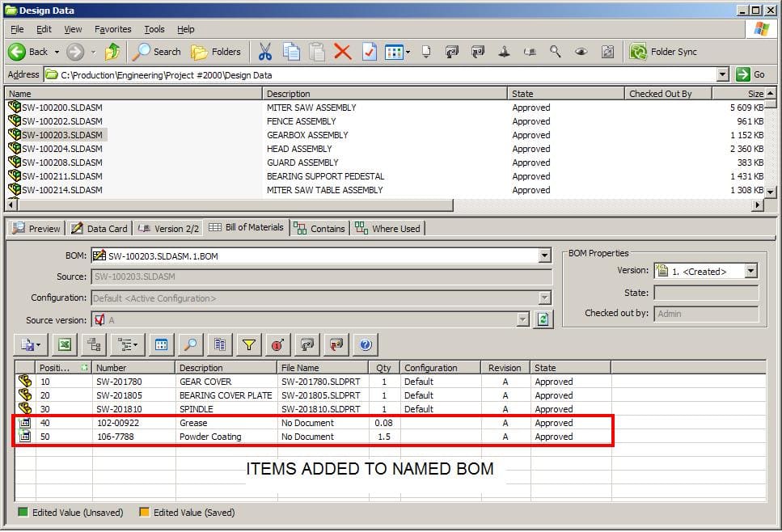Click the Go button
The height and width of the screenshot is (532, 782).
tap(750, 74)
